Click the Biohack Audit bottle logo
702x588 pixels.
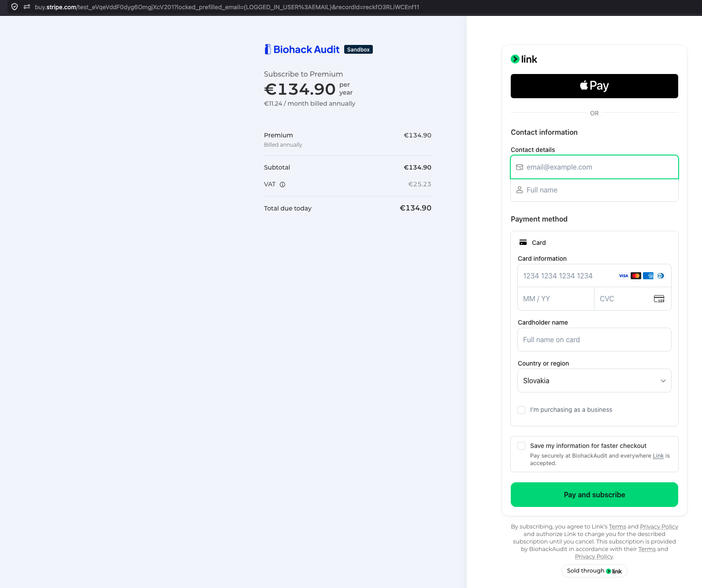tap(267, 49)
